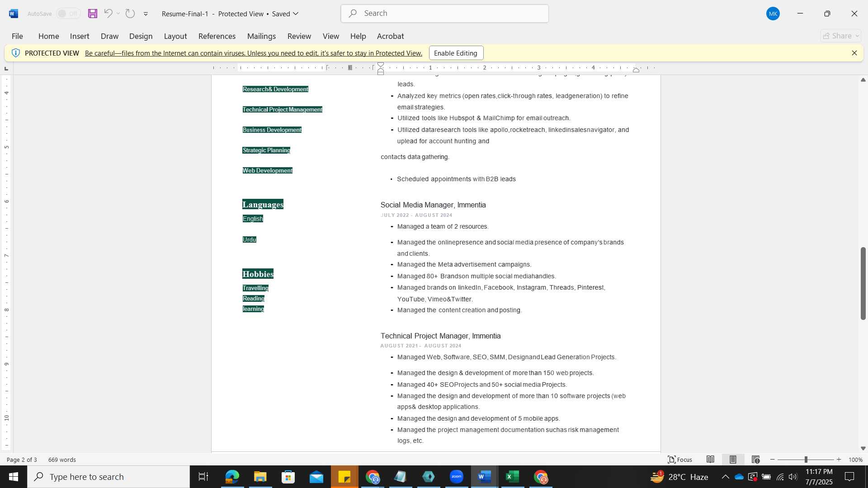Viewport: 868px width, 488px height.
Task: Open the Mailings tab
Action: click(261, 36)
